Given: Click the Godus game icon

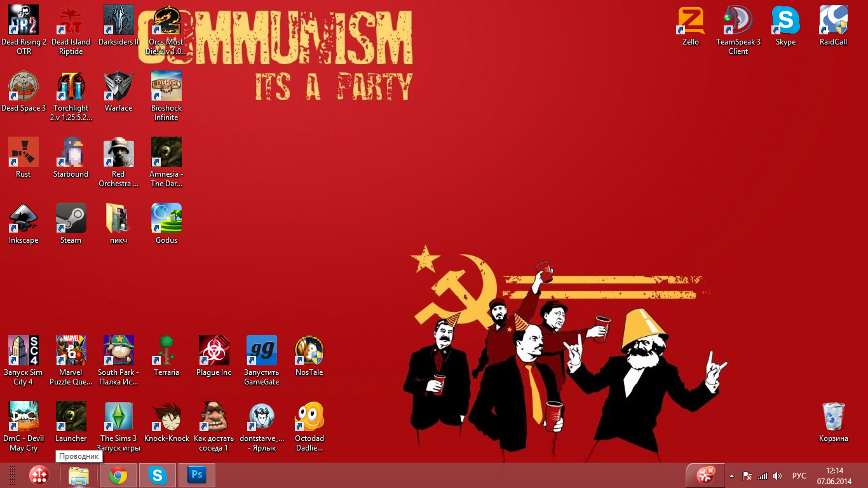Looking at the screenshot, I should pyautogui.click(x=166, y=218).
